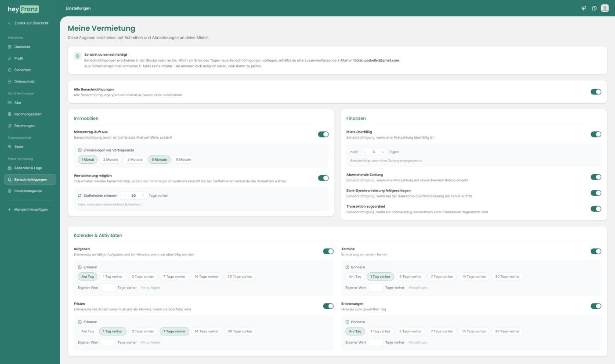Toggle Alle Benachrichtigungen switch

(x=596, y=92)
